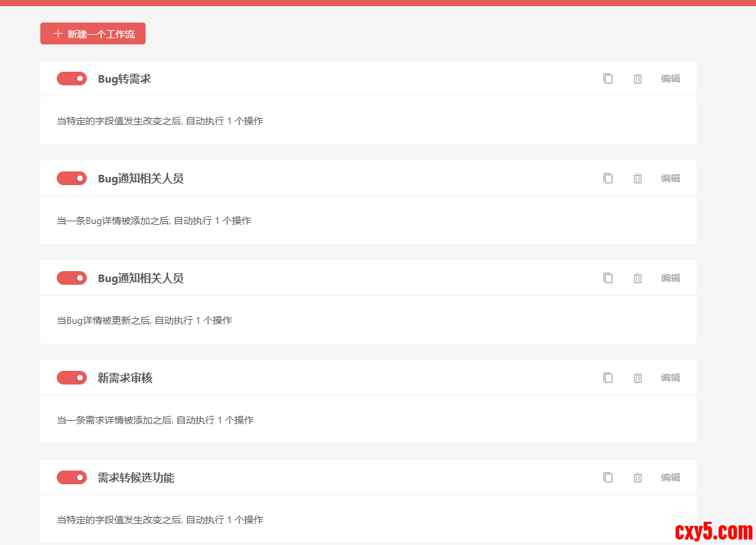Delete the workflow for Bug详情被更新之后

tap(637, 278)
